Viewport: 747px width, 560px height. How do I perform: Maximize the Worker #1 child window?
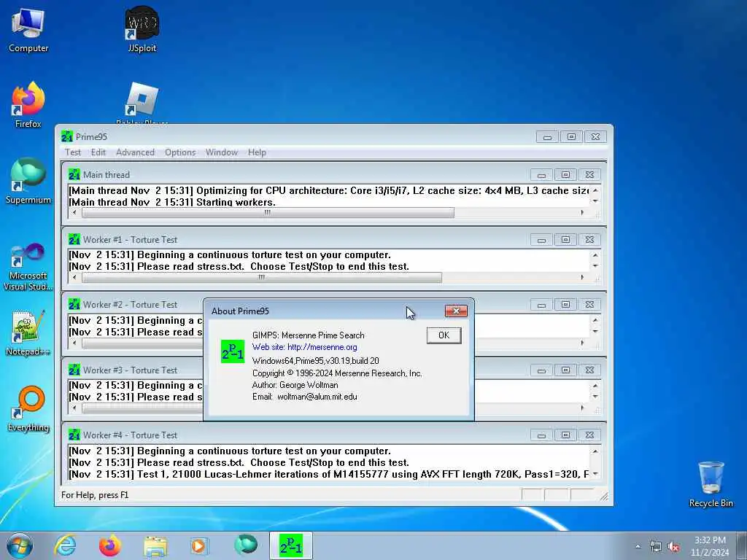(565, 239)
